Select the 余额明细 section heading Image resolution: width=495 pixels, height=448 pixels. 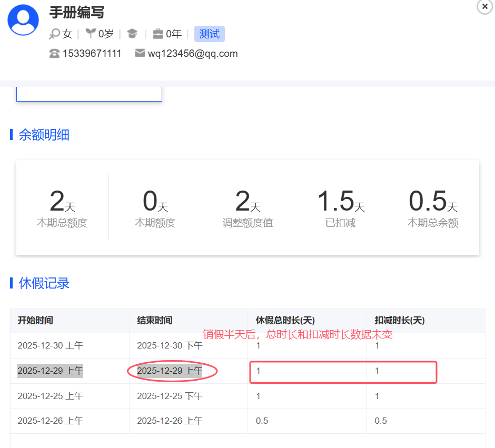[44, 135]
